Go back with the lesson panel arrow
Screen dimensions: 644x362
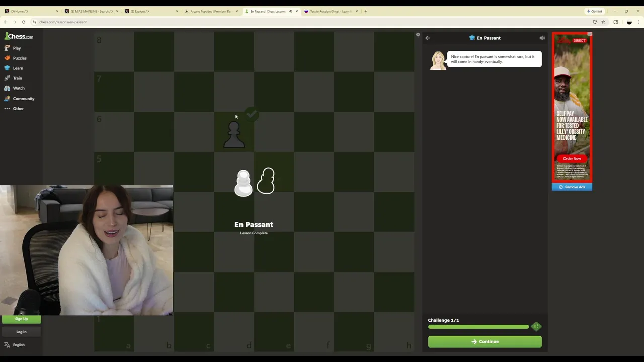(x=427, y=38)
